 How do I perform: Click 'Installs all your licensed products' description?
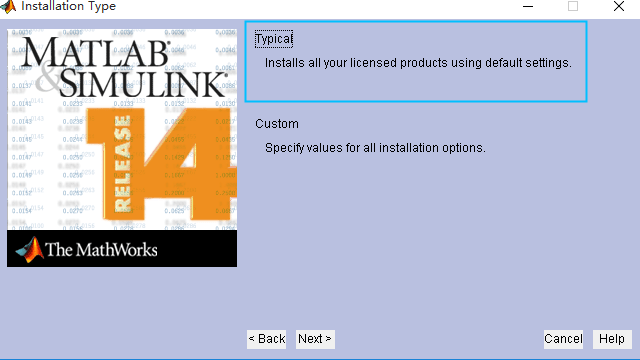(x=418, y=63)
